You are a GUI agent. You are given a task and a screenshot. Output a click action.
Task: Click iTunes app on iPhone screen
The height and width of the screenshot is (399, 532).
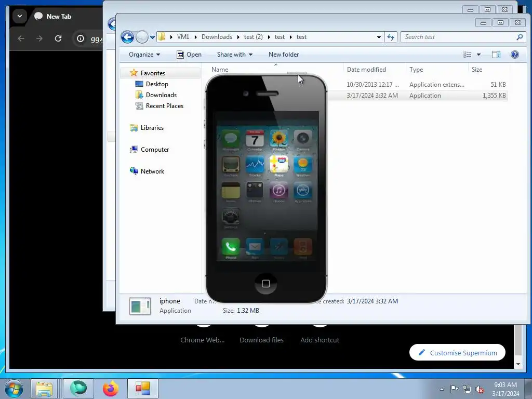click(x=279, y=190)
